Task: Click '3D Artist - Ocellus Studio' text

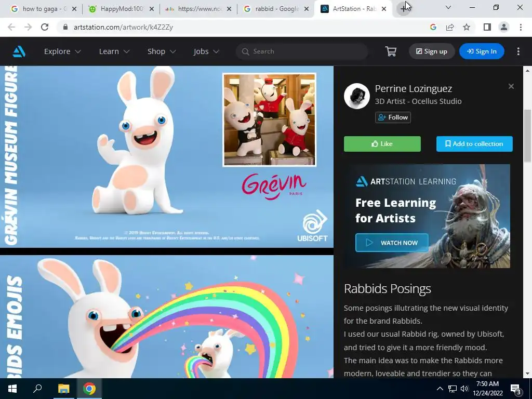Action: point(418,101)
